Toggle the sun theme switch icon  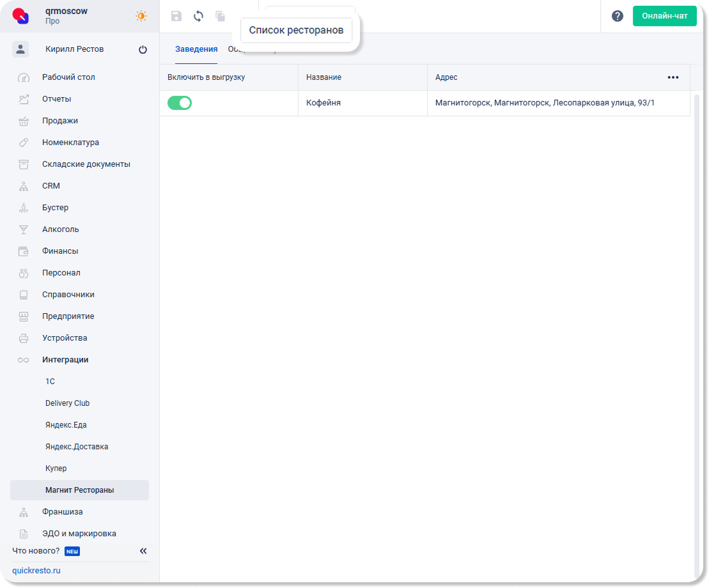(141, 16)
